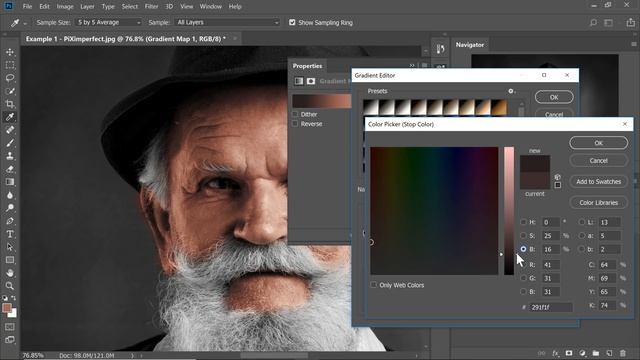Open Color Libraries
The height and width of the screenshot is (360, 640).
tap(598, 202)
